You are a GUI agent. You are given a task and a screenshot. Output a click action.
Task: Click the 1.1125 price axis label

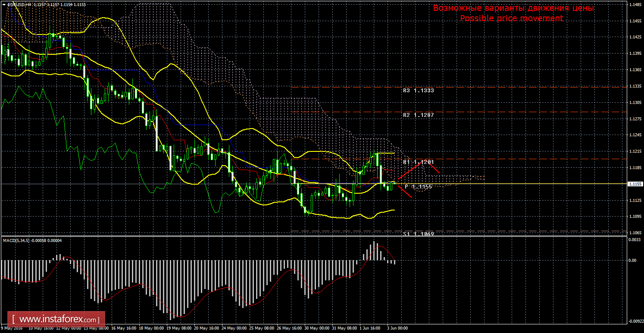[635, 200]
